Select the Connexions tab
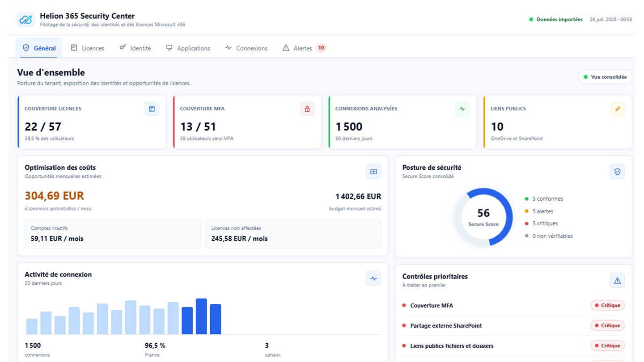 pos(246,48)
